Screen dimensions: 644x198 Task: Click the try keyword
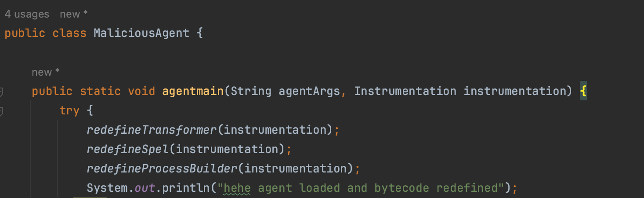click(69, 111)
